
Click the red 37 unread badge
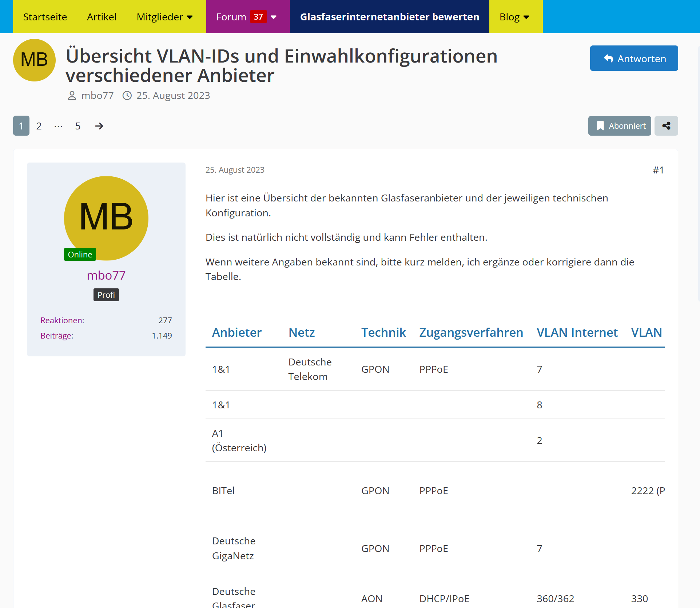[x=258, y=17]
